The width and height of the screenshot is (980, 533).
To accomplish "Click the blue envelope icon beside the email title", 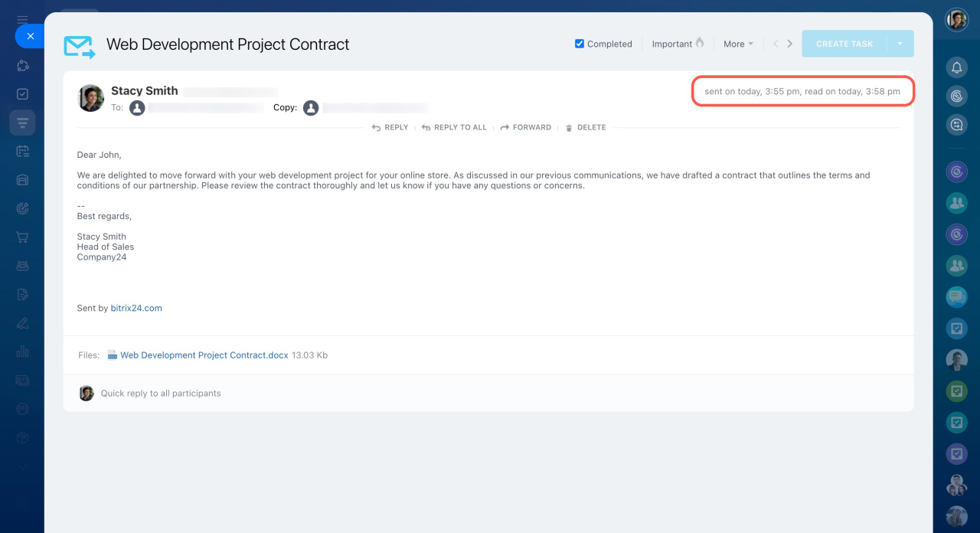I will [80, 47].
